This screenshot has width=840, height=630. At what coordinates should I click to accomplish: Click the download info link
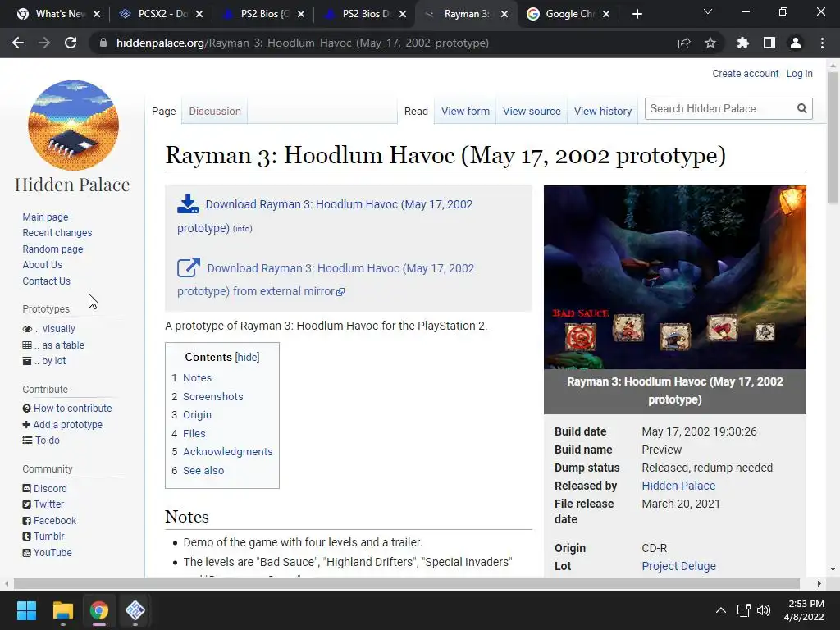[243, 229]
